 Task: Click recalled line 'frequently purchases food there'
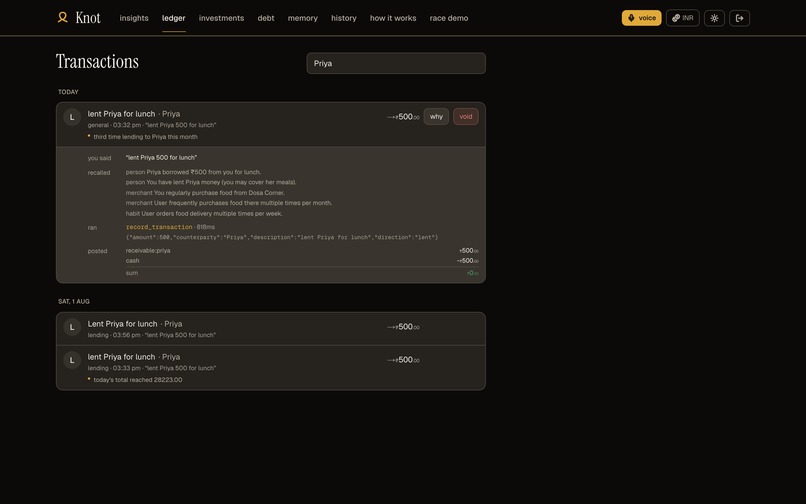coord(229,203)
